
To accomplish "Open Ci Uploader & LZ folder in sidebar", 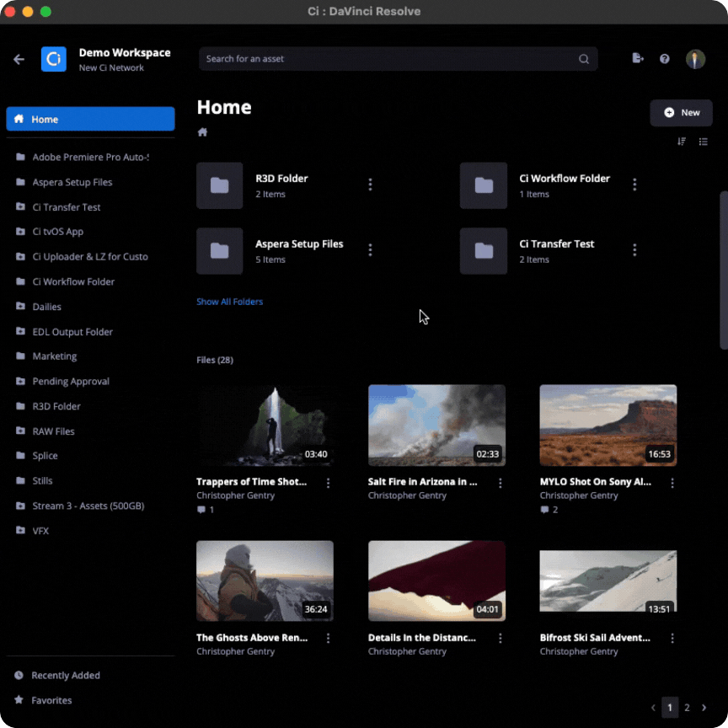I will [x=82, y=257].
